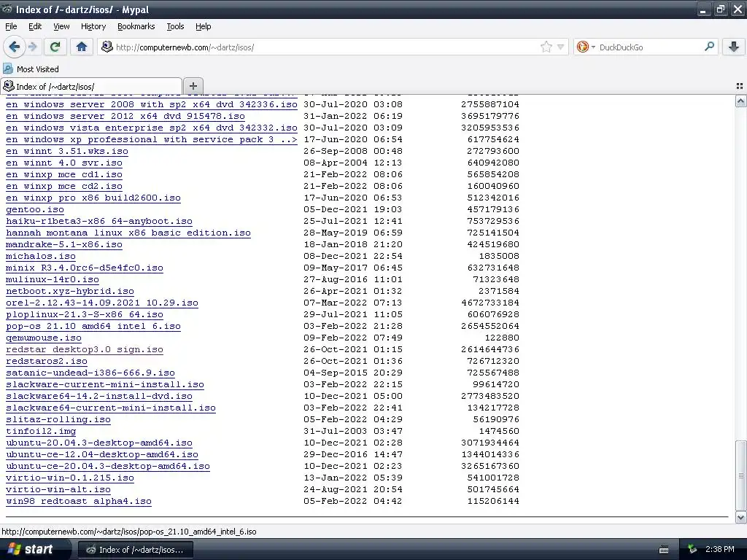Click the Mypal icon in the title bar
747x560 pixels.
pos(7,9)
